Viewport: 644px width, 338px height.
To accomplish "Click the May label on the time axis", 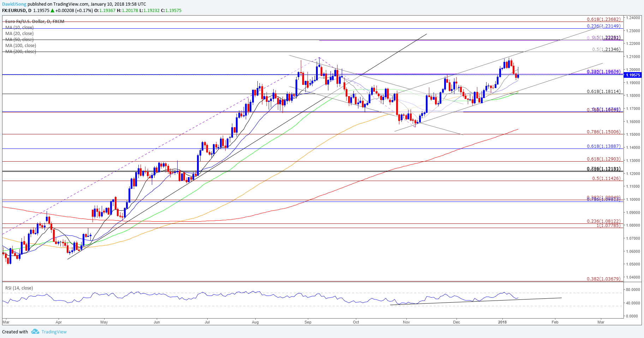I will point(104,322).
